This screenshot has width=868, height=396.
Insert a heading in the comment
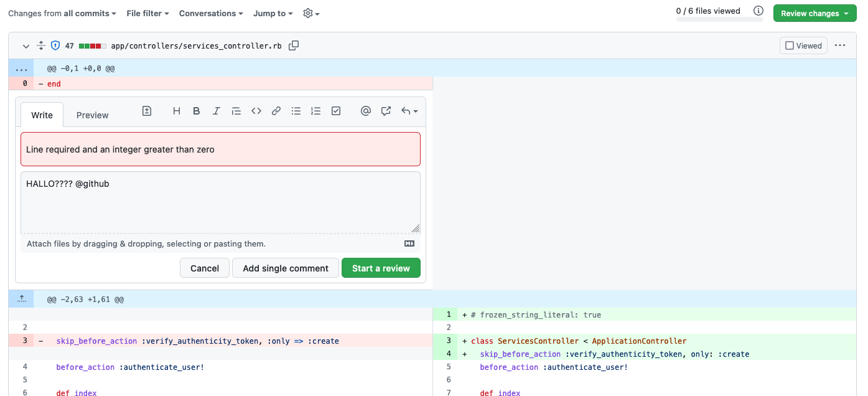point(177,110)
